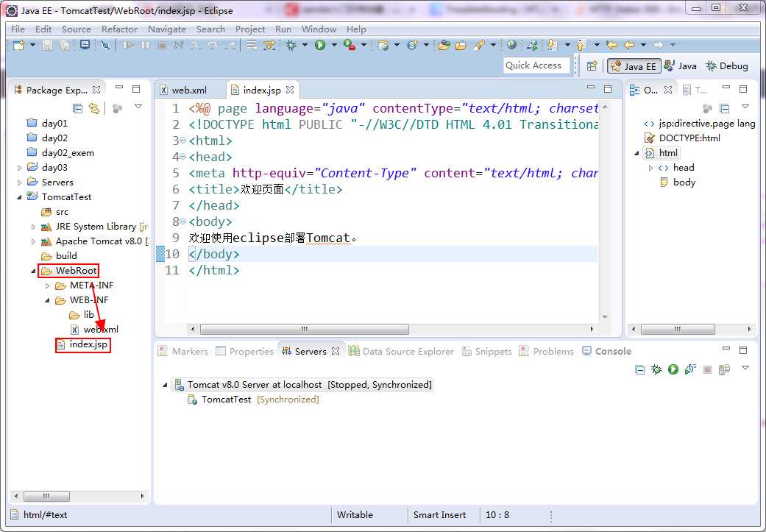766x532 pixels.
Task: Switch to the Markers tab
Action: click(183, 351)
